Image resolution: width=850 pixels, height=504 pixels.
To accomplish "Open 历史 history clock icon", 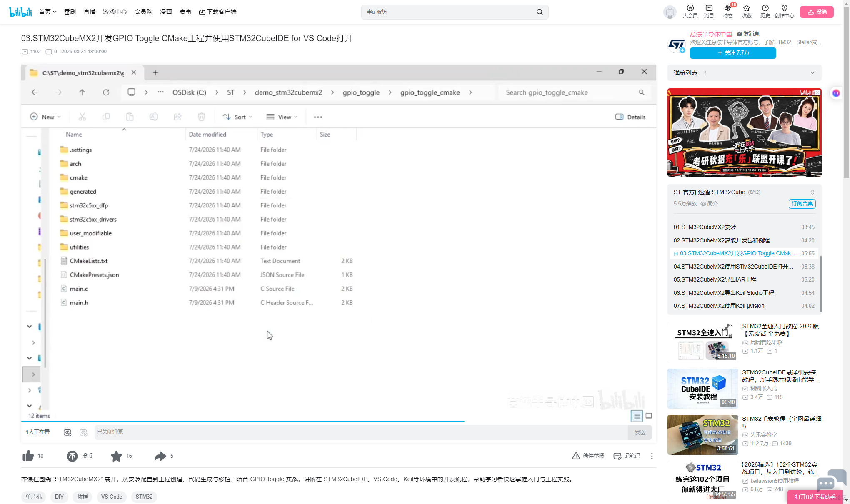I will tap(765, 11).
